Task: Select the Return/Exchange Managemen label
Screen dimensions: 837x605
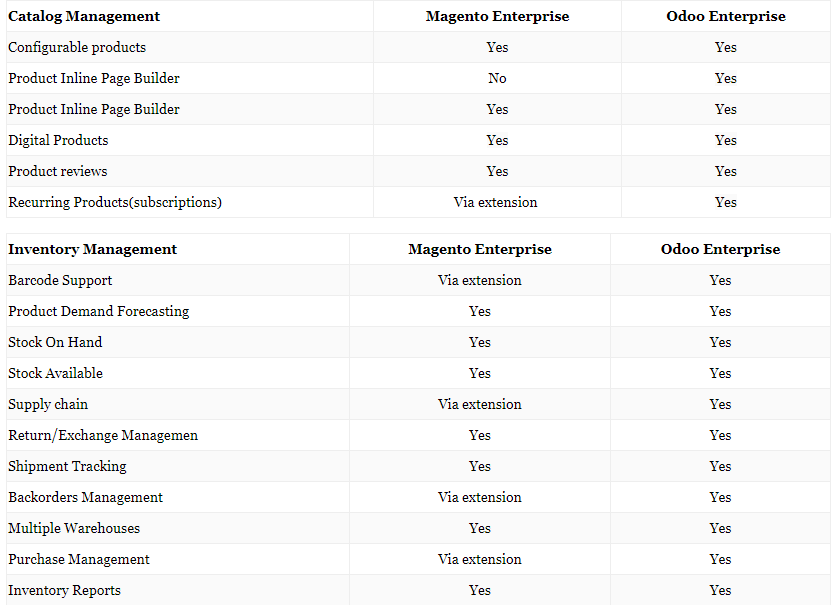Action: pos(103,435)
